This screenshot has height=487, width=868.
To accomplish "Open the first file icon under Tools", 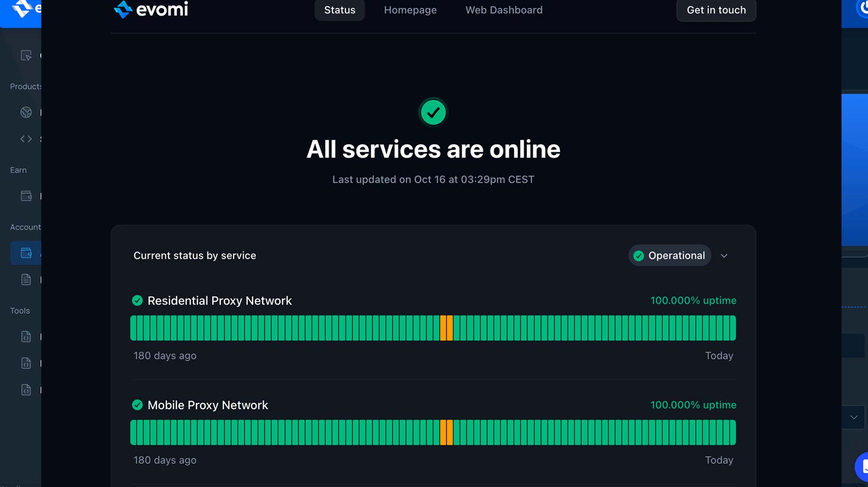I will [26, 337].
